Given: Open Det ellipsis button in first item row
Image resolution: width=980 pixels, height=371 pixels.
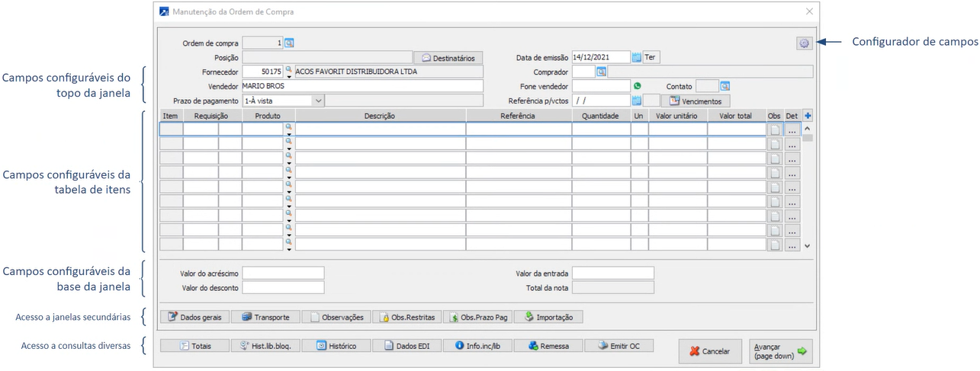Looking at the screenshot, I should pyautogui.click(x=792, y=130).
